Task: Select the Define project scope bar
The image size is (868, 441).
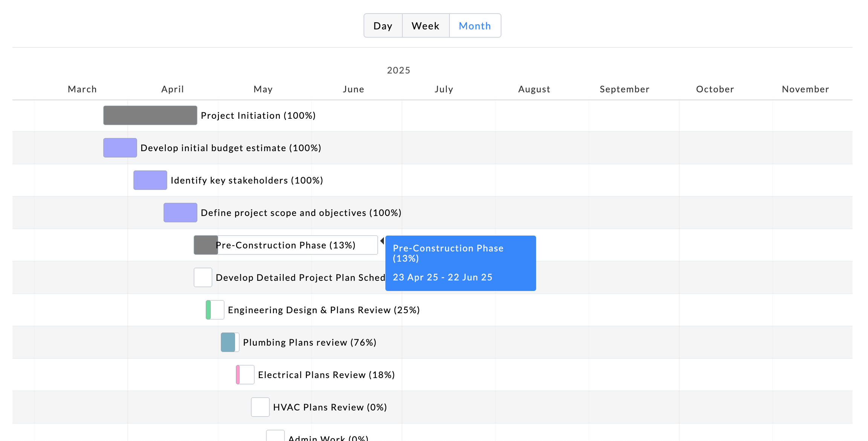Action: tap(180, 213)
